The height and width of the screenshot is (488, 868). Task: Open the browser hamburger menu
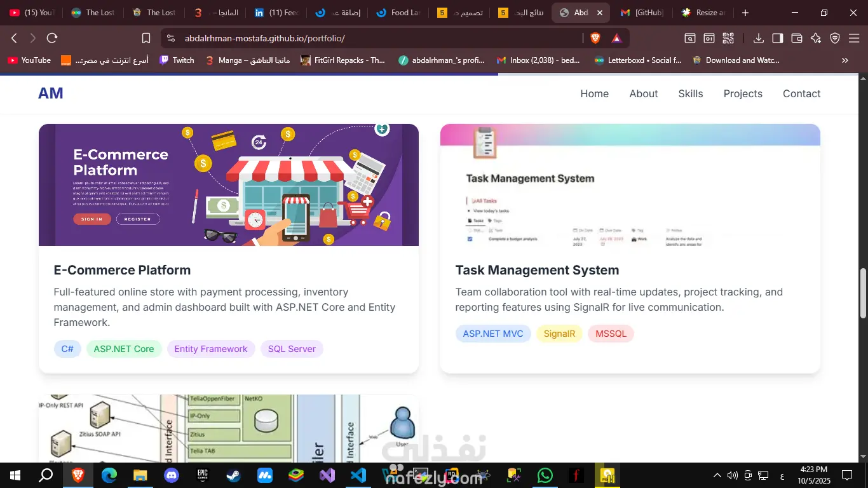pos(854,38)
